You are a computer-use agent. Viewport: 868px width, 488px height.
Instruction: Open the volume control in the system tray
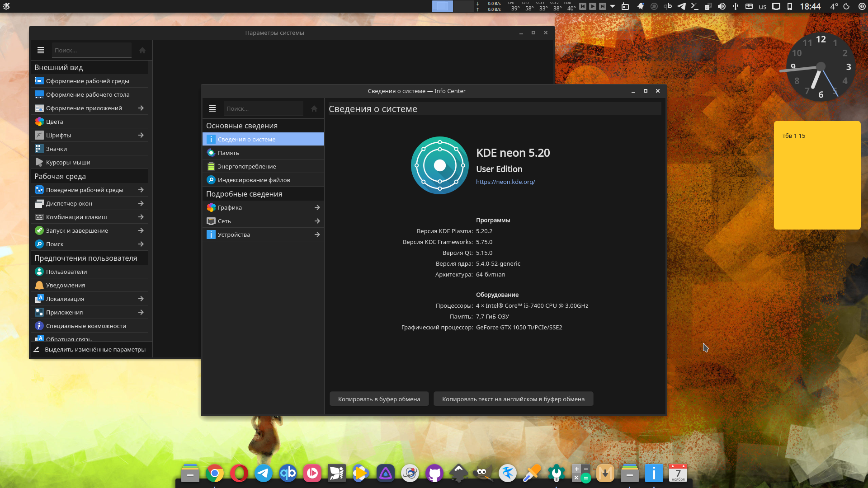(722, 6)
